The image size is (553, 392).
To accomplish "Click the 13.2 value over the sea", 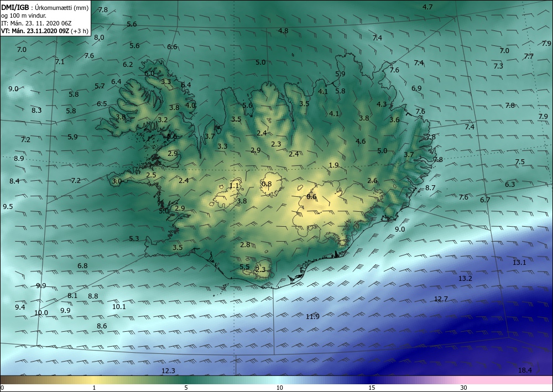I will click(465, 279).
